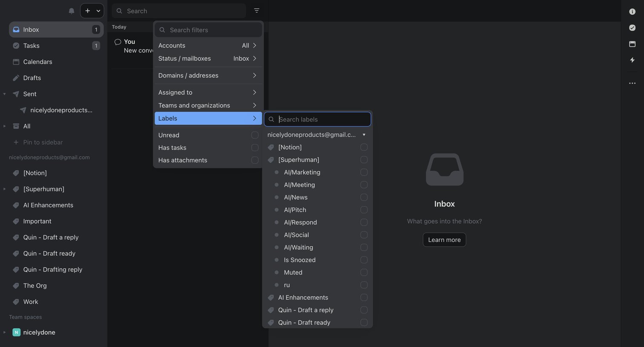Image resolution: width=644 pixels, height=347 pixels.
Task: Open the Accounts filter submenu
Action: coord(208,46)
